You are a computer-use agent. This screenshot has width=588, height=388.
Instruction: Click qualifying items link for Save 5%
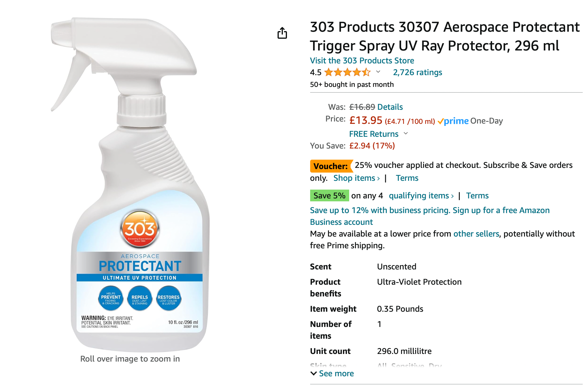[421, 195]
